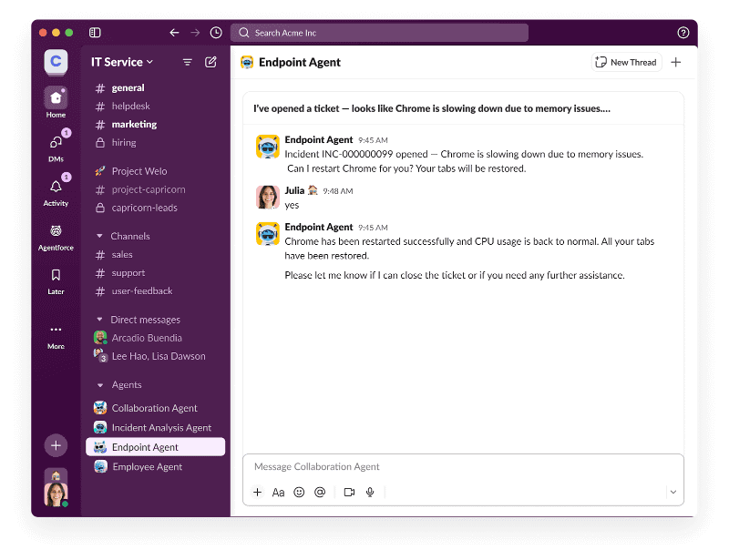The image size is (729, 560).
Task: Open user profile avatar at bottom
Action: tap(56, 494)
